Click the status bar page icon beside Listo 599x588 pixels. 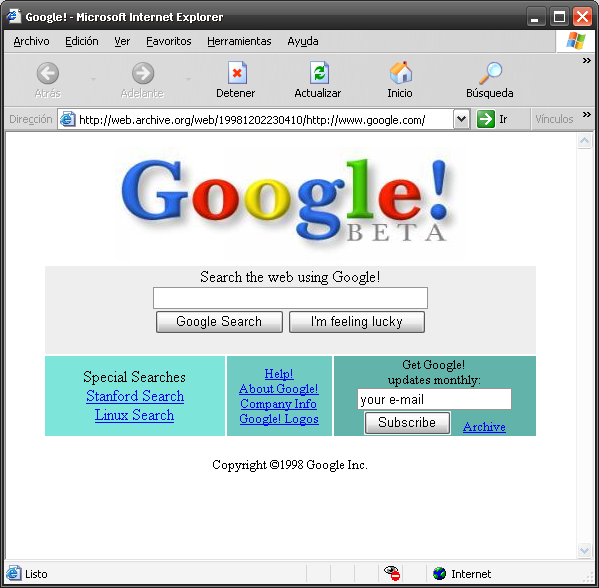click(14, 573)
